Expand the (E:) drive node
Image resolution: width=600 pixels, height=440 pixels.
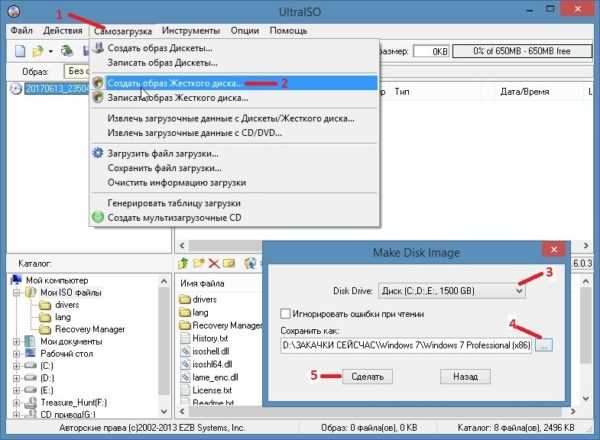(x=16, y=390)
